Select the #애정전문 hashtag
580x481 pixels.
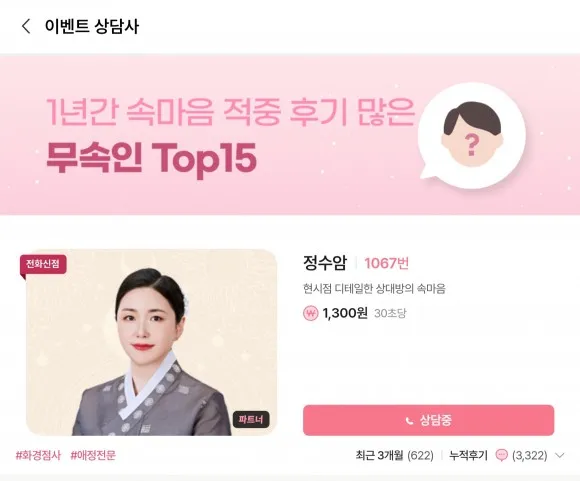point(93,455)
